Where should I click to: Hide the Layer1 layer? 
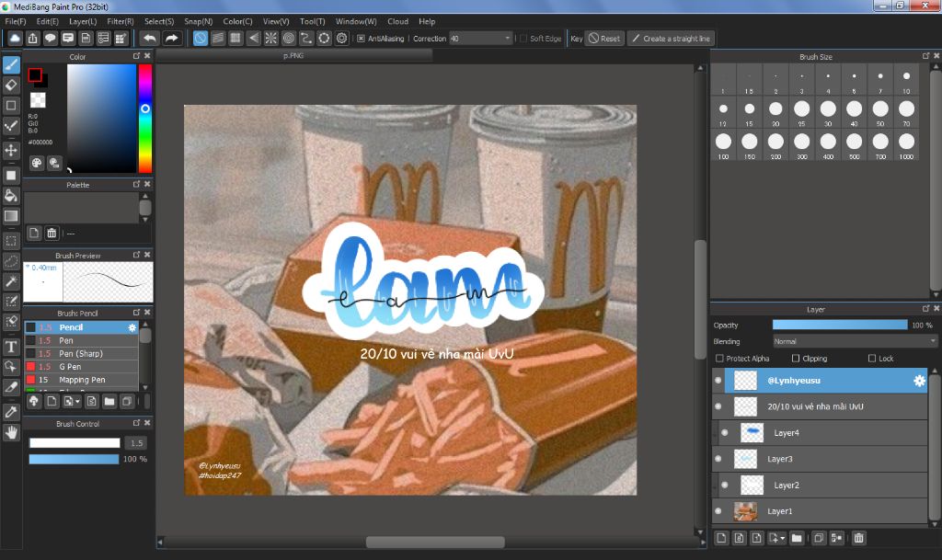pyautogui.click(x=718, y=511)
